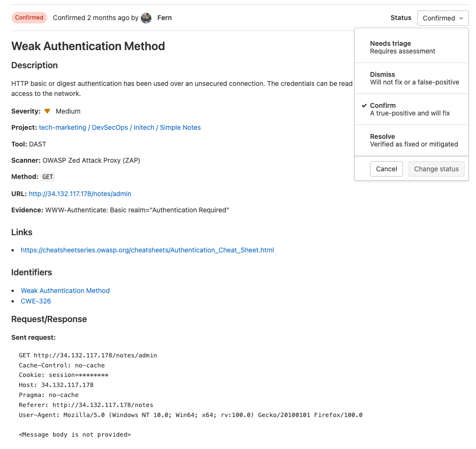476x449 pixels.
Task: Click the Weak Authentication Method identifier link
Action: pos(65,291)
